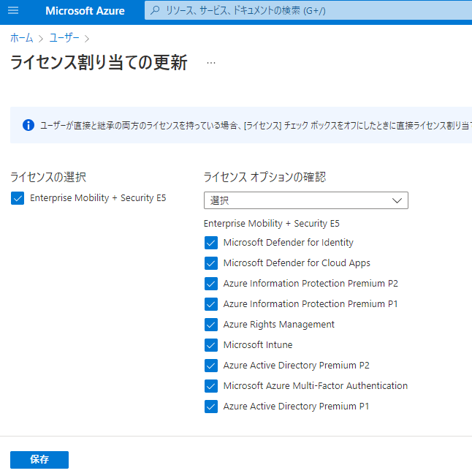The image size is (472, 476).
Task: Open the hamburger portal menu
Action: [13, 11]
